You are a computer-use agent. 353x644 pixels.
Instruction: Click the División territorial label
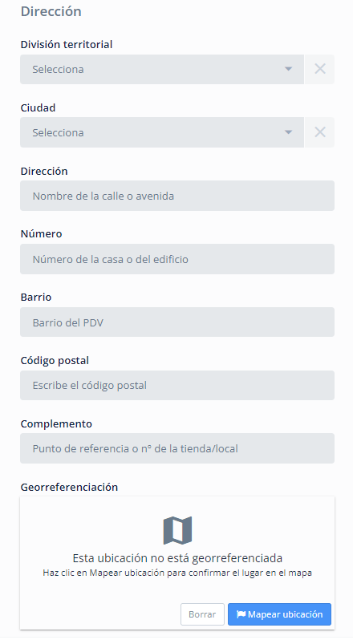(67, 44)
